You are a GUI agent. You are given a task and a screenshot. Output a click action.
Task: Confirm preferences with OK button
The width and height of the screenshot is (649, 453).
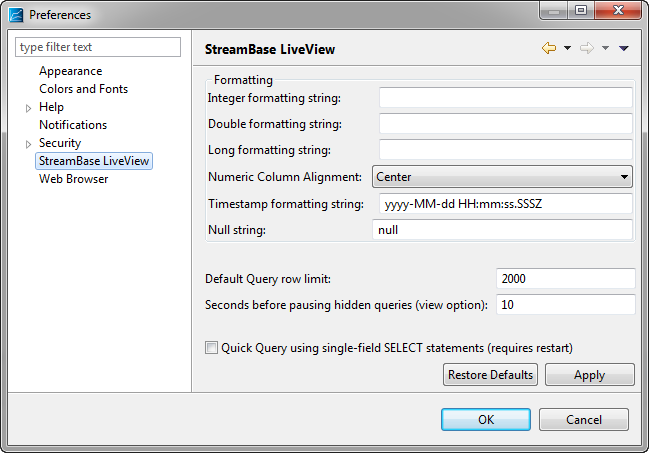[x=486, y=419]
